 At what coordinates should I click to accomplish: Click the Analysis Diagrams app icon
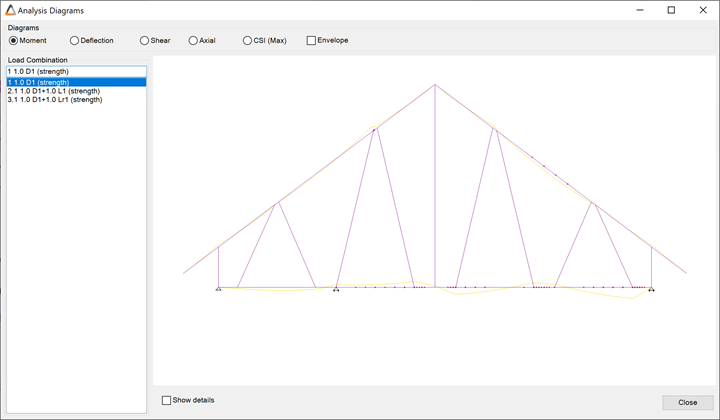point(10,10)
